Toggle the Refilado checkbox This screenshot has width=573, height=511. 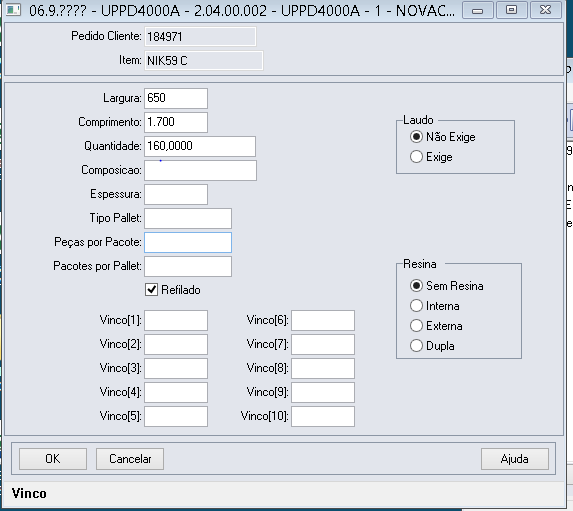(x=151, y=290)
